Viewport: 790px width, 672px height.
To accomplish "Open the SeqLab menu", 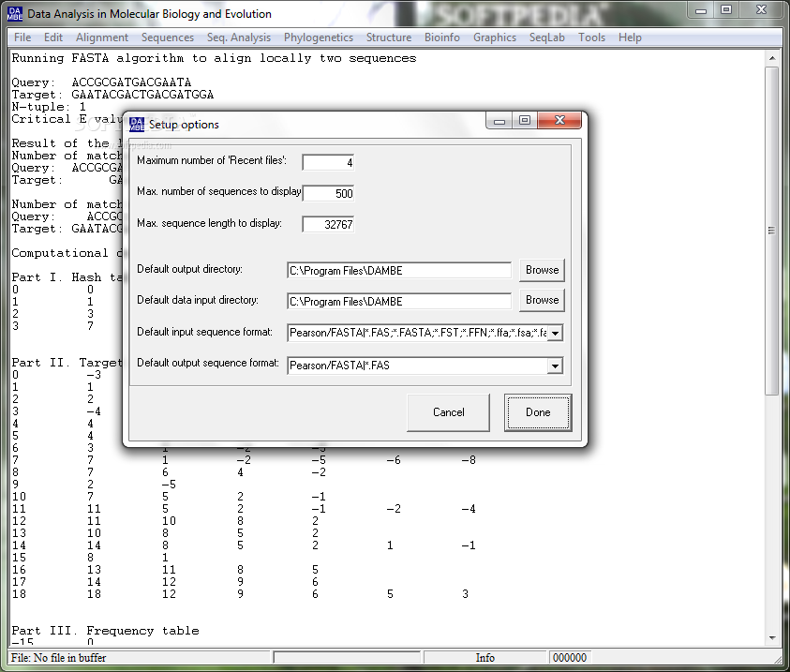I will pyautogui.click(x=546, y=37).
